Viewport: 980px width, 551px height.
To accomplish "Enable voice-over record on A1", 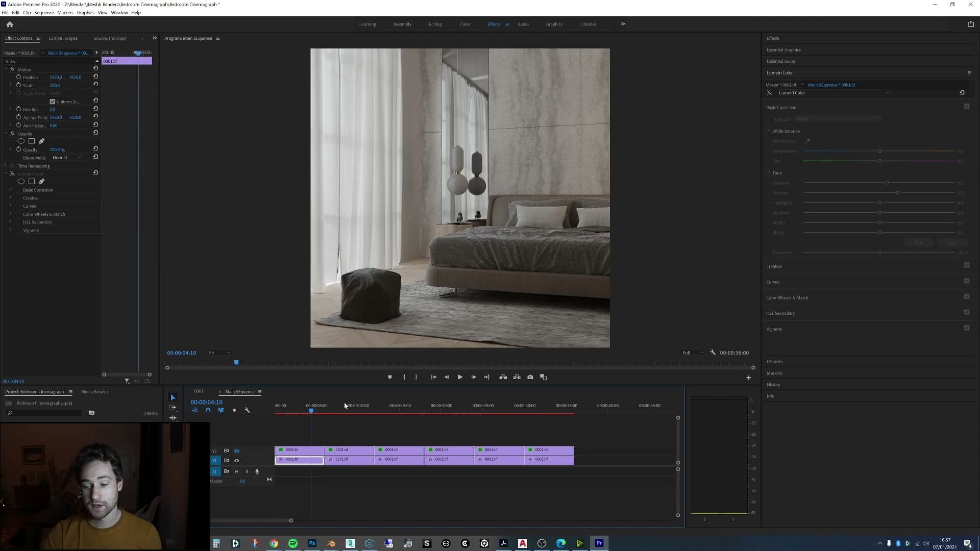I will (257, 472).
